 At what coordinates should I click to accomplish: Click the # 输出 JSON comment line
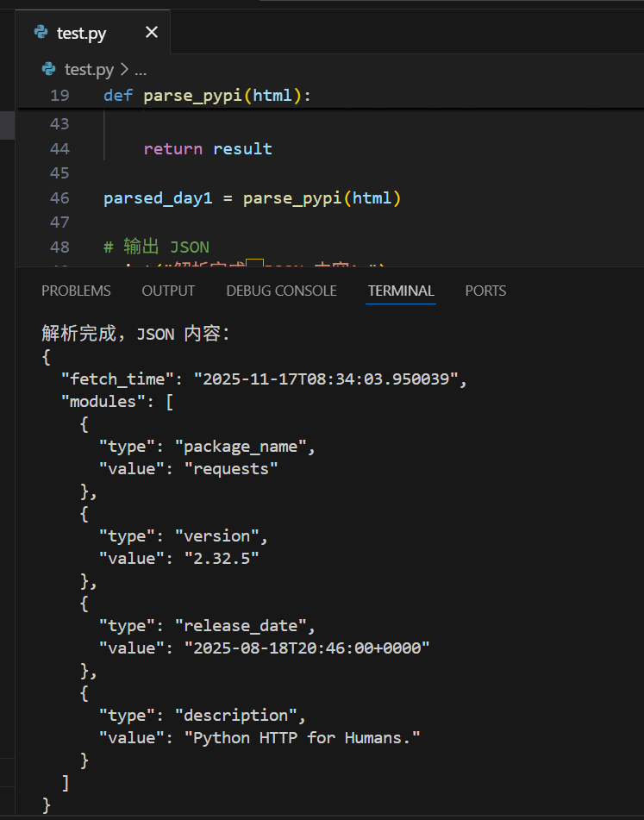tap(156, 247)
